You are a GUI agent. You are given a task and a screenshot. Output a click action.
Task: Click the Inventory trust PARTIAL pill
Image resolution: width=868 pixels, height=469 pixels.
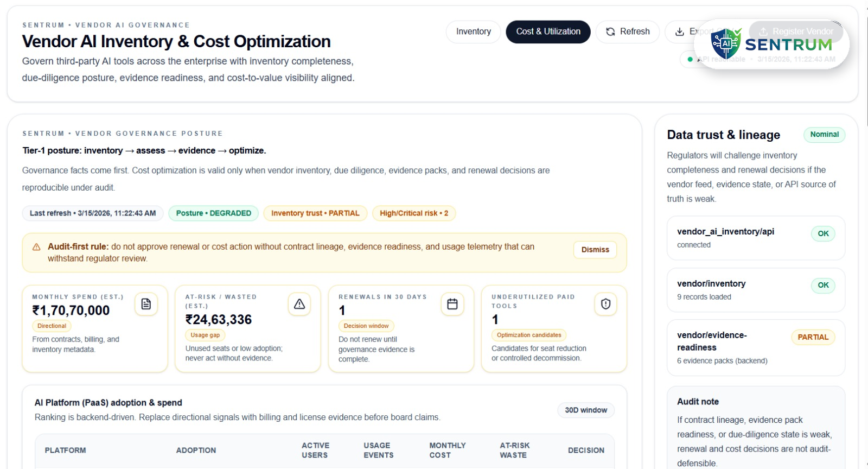[315, 213]
